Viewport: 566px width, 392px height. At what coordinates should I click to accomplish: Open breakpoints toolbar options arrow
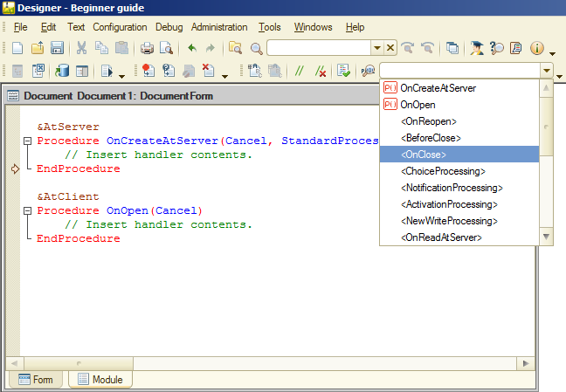click(x=224, y=76)
